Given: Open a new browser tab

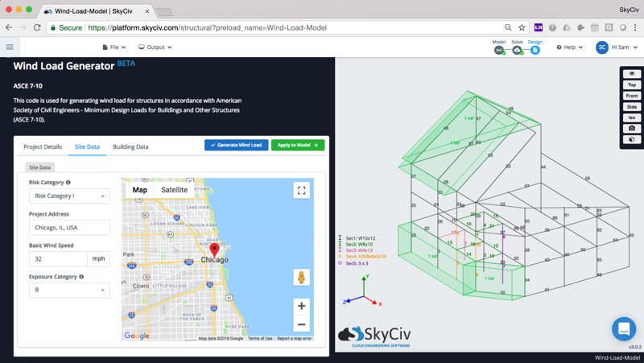Looking at the screenshot, I should (x=164, y=12).
